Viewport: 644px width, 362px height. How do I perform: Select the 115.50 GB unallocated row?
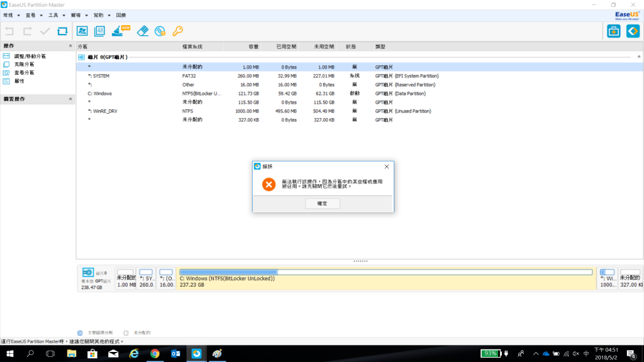coord(359,102)
